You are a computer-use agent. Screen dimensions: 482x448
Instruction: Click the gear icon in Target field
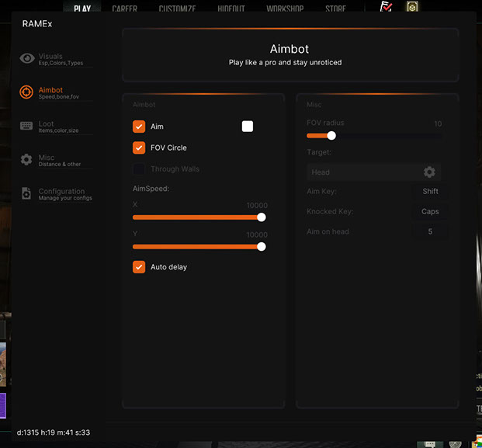pyautogui.click(x=429, y=172)
